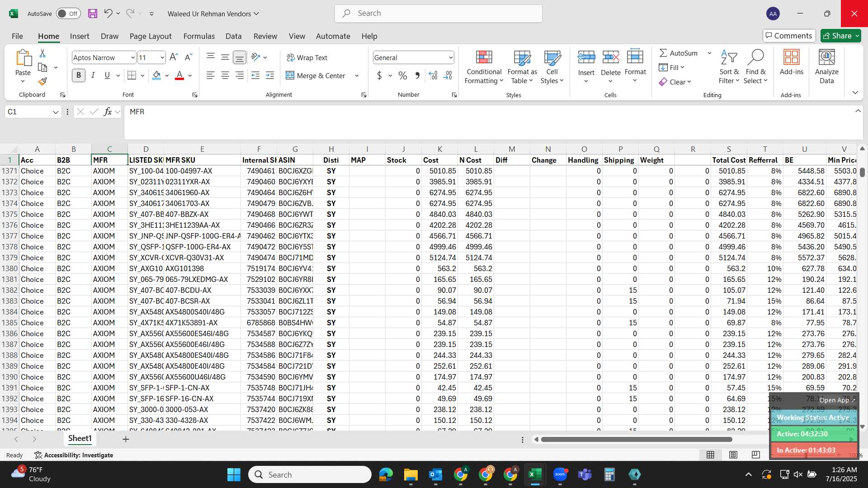
Task: Click the Percent Style icon
Action: (x=402, y=75)
